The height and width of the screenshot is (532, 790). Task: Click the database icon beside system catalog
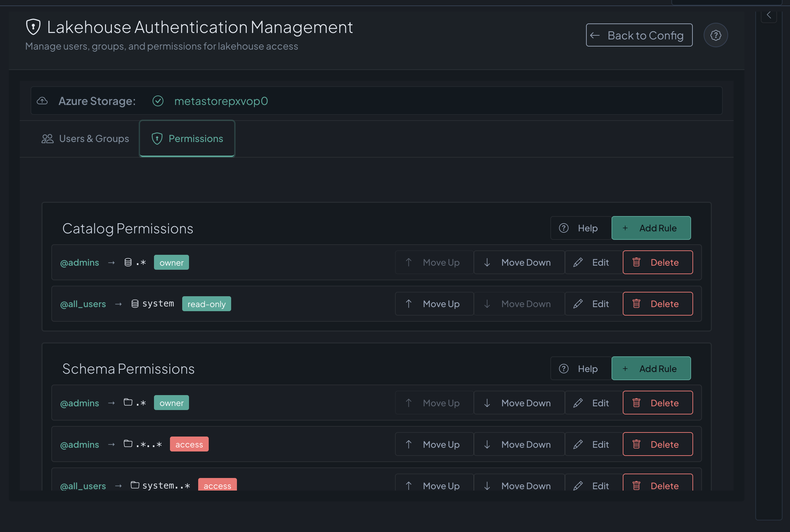(135, 304)
